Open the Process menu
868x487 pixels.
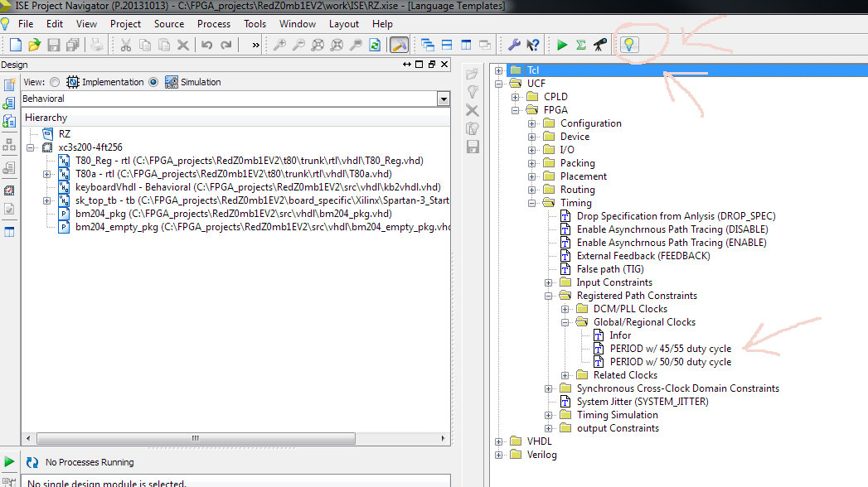(214, 24)
